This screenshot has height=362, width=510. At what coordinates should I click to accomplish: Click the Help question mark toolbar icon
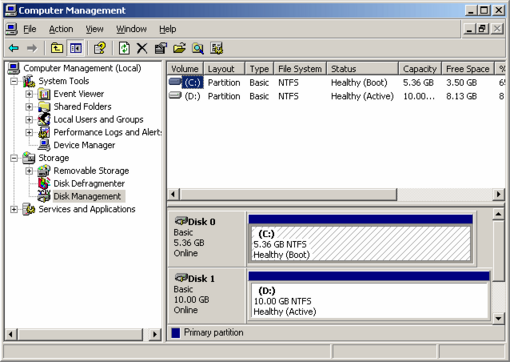tap(100, 49)
